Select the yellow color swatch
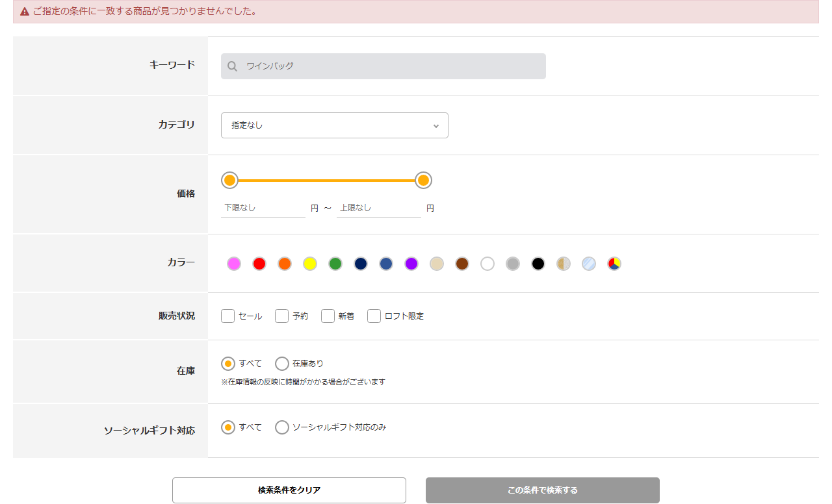The image size is (832, 504). pyautogui.click(x=310, y=264)
